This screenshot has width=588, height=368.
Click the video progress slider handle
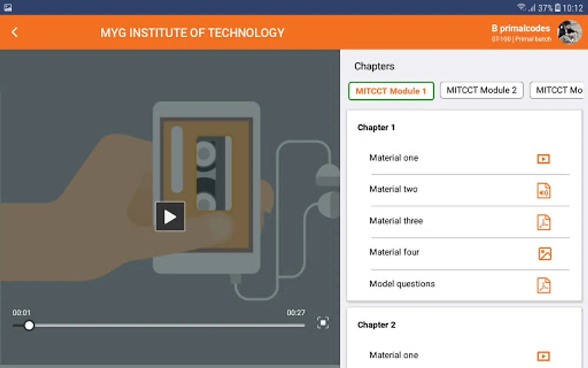pyautogui.click(x=29, y=325)
